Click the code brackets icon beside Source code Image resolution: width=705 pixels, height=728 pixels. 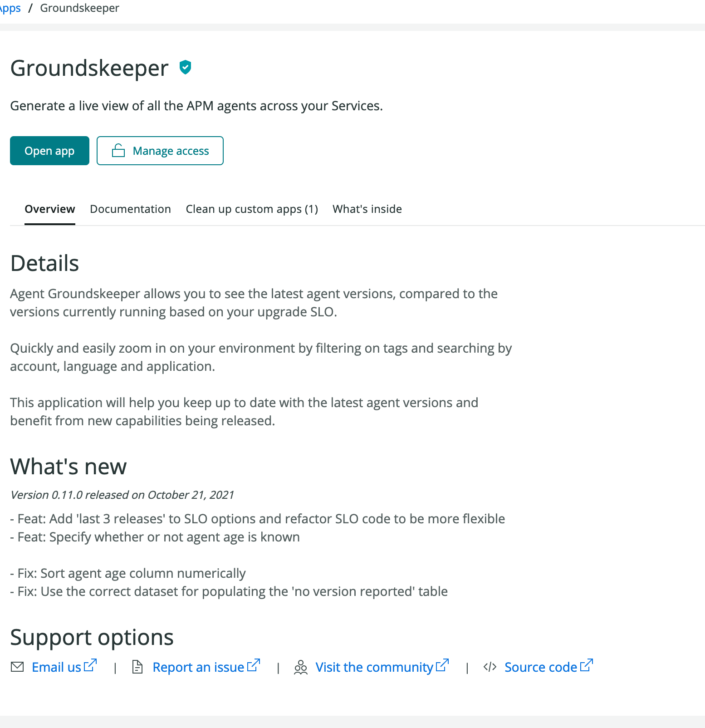490,667
